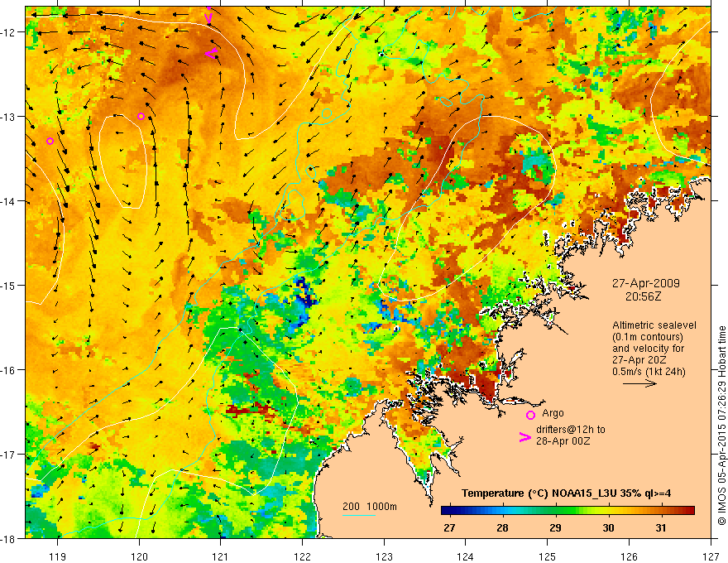
Task: Click latitude axis label '-13'
Action: (8, 117)
